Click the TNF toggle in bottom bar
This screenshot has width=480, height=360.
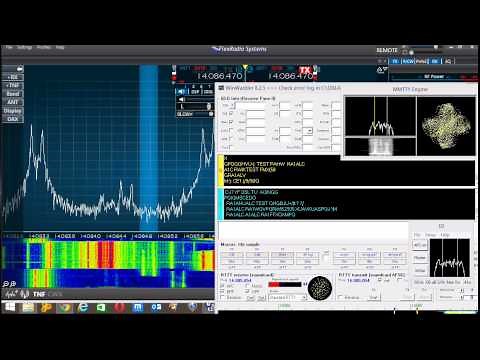(39, 294)
